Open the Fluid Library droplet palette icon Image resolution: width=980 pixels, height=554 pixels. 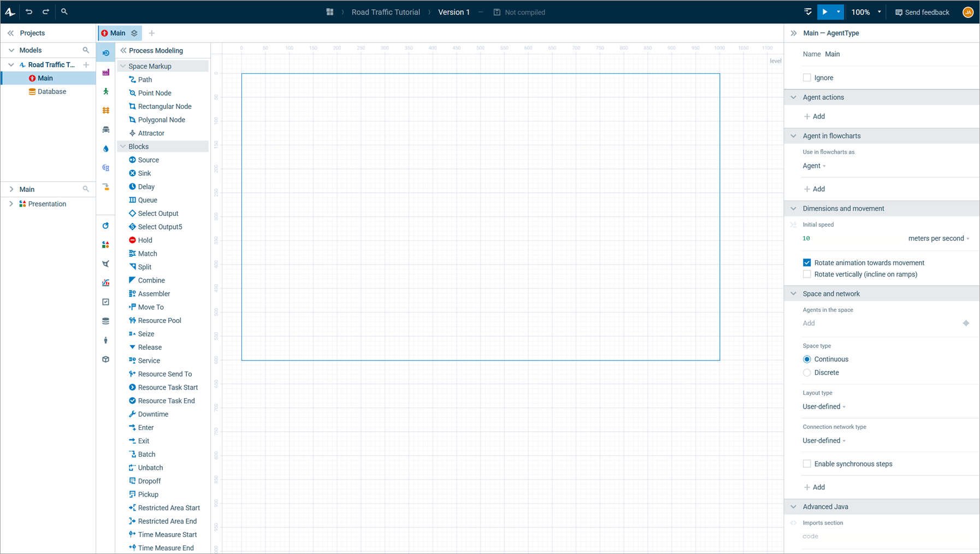click(106, 149)
